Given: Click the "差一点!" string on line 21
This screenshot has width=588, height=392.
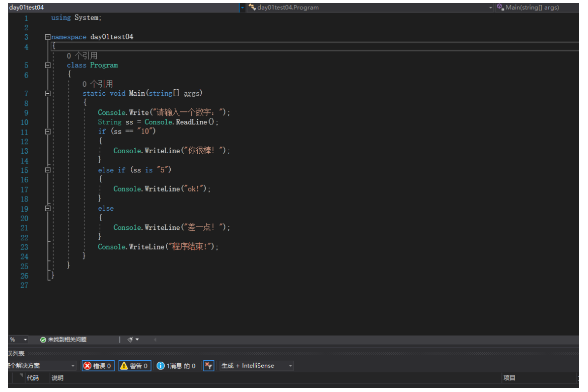Looking at the screenshot, I should [x=204, y=228].
